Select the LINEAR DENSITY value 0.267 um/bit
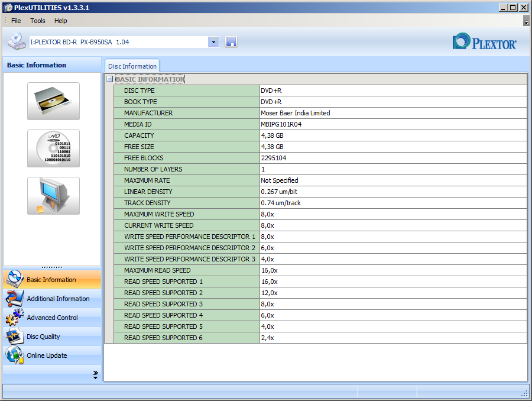532x401 pixels. click(x=393, y=191)
